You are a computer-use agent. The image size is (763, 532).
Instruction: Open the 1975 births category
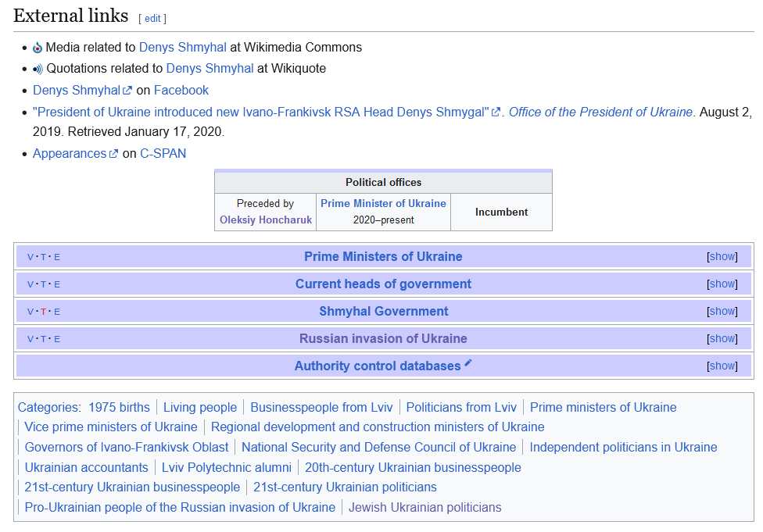pyautogui.click(x=119, y=407)
